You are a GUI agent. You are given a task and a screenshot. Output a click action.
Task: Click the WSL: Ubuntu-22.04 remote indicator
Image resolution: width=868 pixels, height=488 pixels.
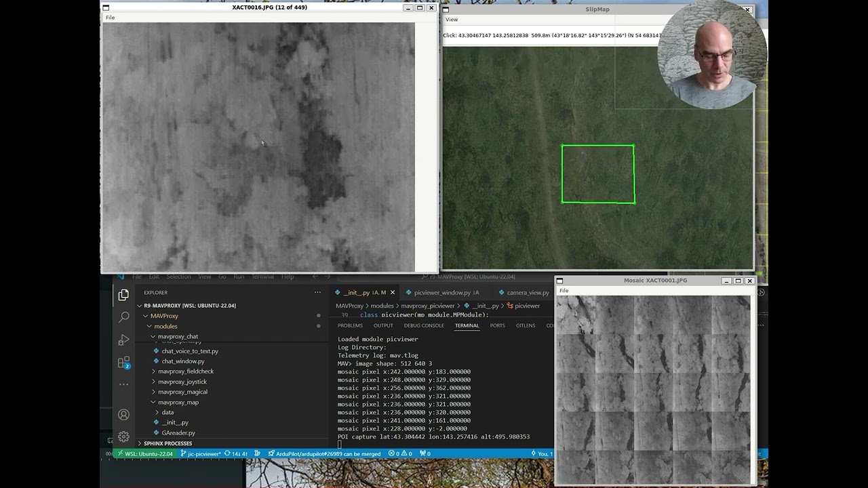coord(144,453)
